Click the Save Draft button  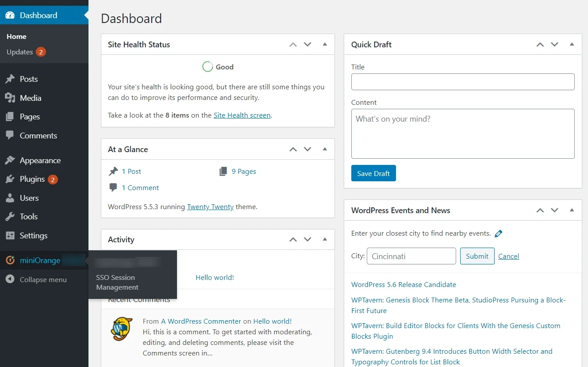click(x=373, y=173)
